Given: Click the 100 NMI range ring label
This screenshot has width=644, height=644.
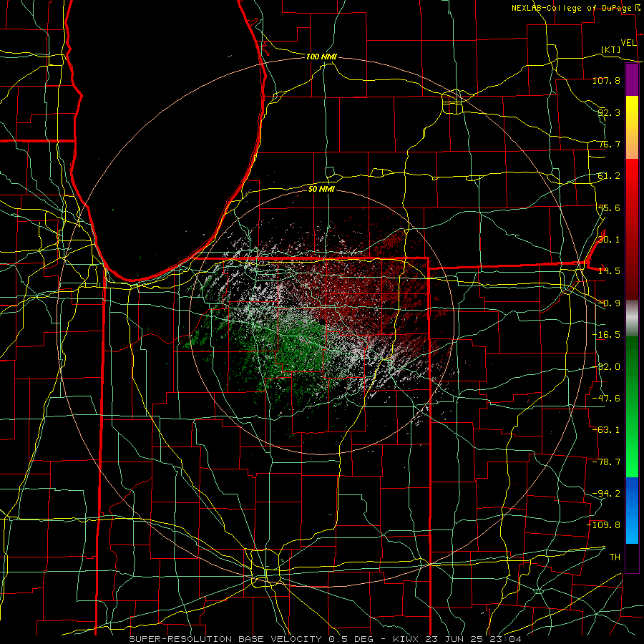Looking at the screenshot, I should (321, 57).
